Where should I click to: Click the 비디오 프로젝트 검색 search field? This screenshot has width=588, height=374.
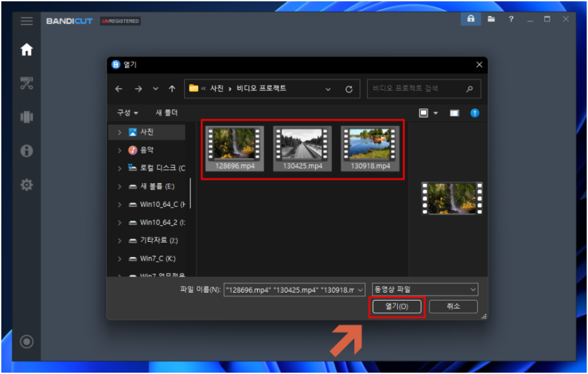point(423,89)
